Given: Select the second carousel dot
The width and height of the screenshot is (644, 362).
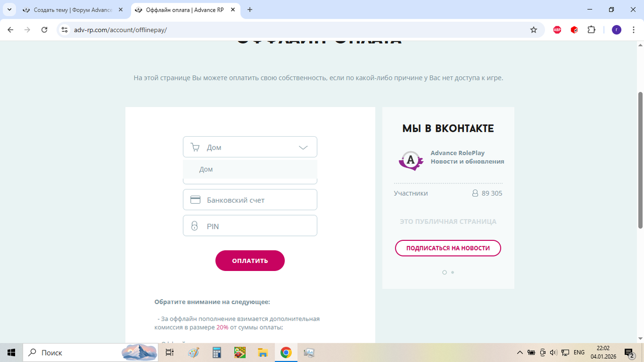Looking at the screenshot, I should coord(452,273).
